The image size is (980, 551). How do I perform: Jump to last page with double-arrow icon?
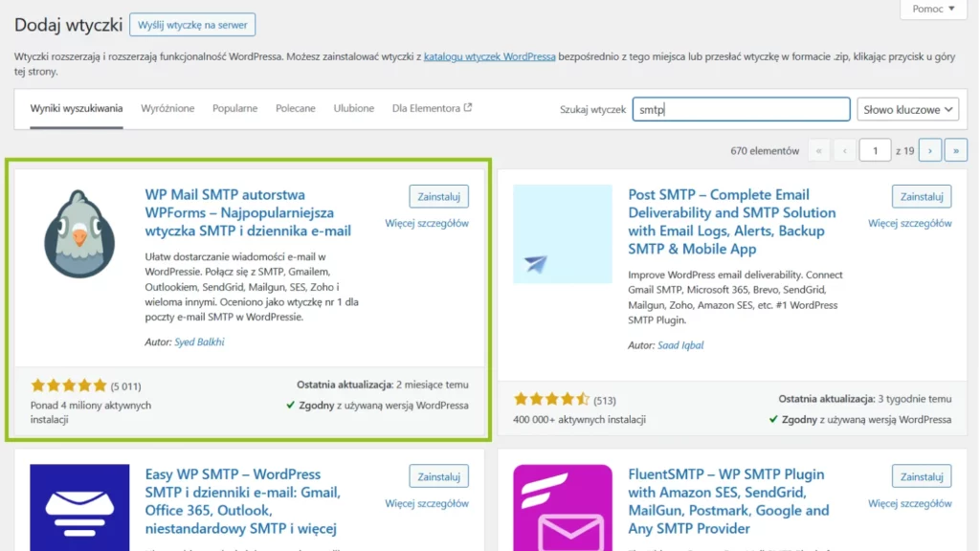[956, 150]
